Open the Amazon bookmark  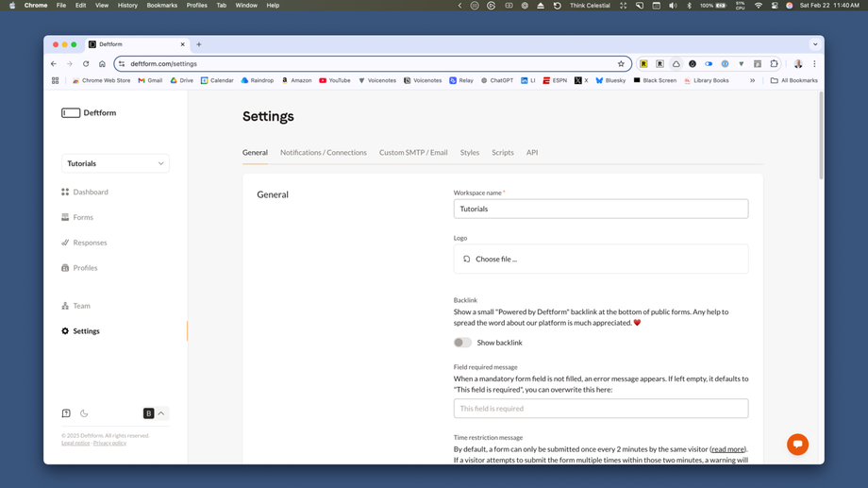point(296,80)
